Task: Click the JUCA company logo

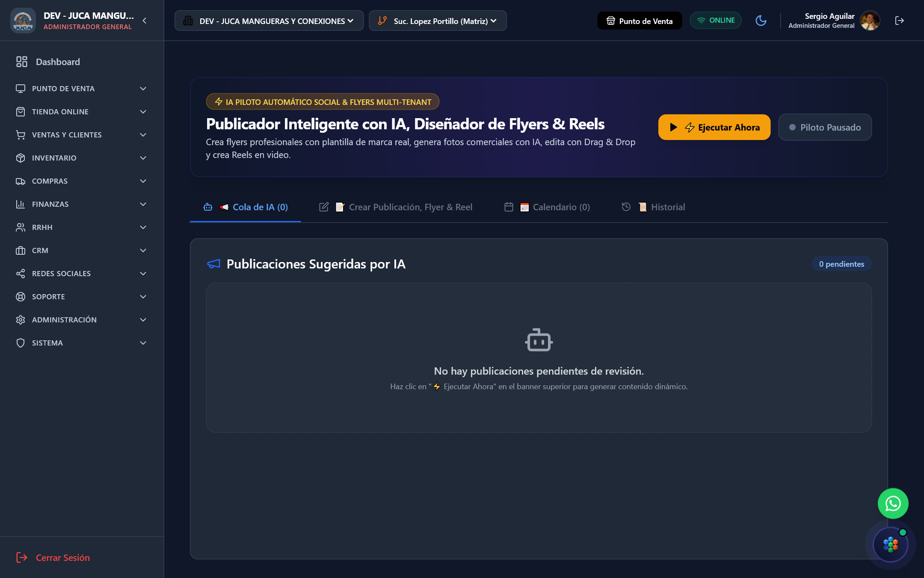Action: (23, 21)
